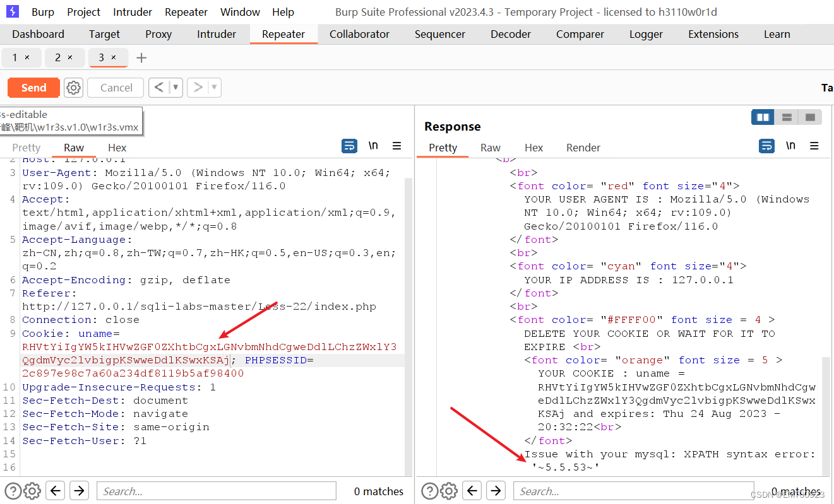The image size is (834, 504).
Task: Switch response view to Render
Action: [x=583, y=147]
